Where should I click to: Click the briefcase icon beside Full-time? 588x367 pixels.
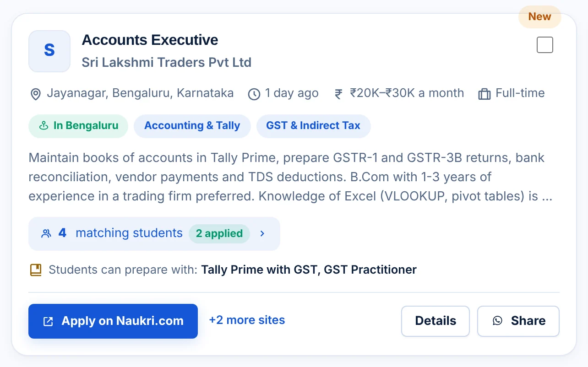484,94
